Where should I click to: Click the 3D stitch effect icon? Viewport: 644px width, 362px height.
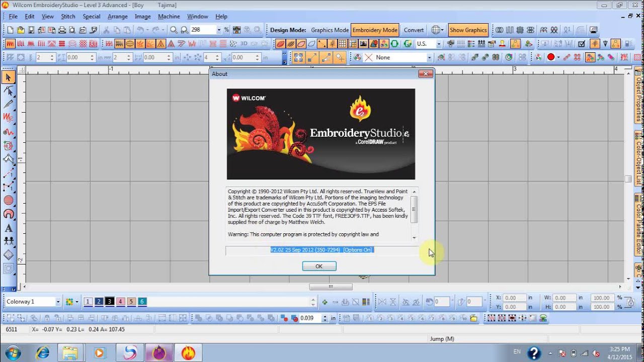tap(244, 44)
